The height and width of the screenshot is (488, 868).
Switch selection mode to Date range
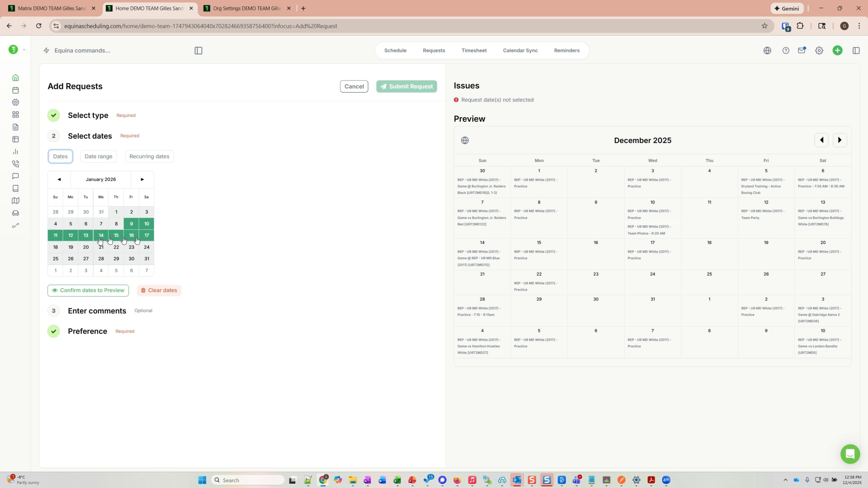98,156
